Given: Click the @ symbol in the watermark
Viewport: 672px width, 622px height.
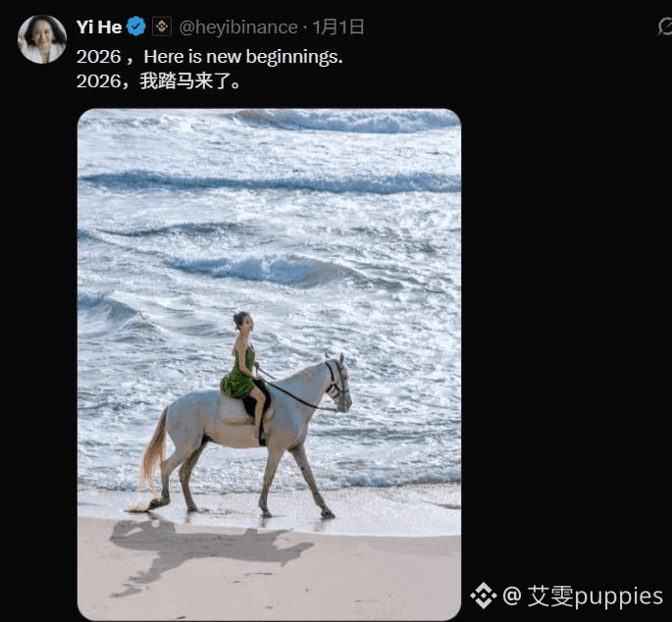Looking at the screenshot, I should coord(512,596).
